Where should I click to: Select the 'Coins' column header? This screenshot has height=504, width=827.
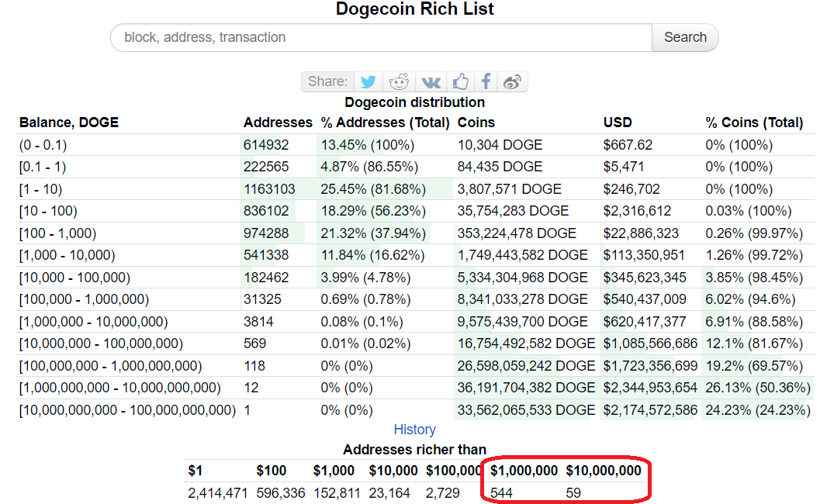click(x=476, y=123)
